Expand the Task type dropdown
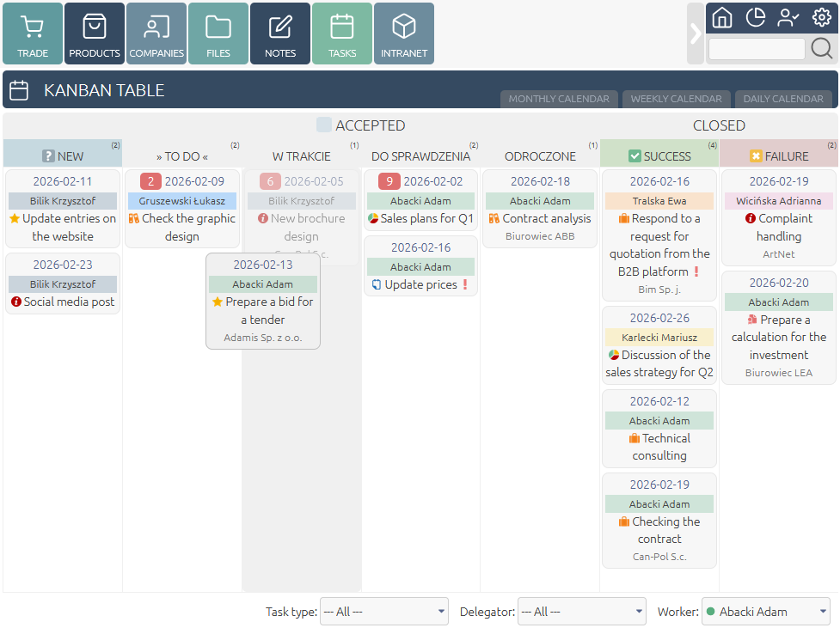Screen dimensions: 840x628 pyautogui.click(x=383, y=612)
